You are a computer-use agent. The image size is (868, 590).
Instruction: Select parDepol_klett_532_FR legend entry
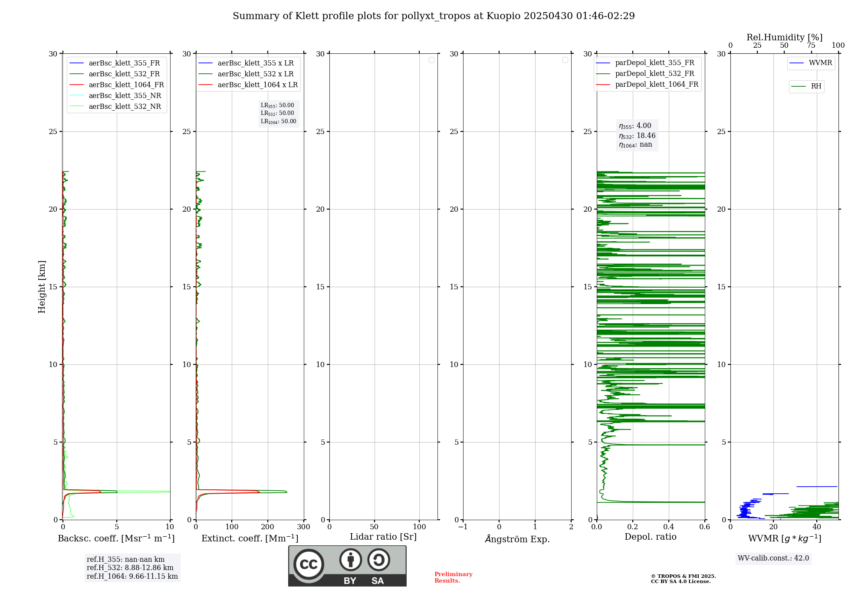coord(645,74)
